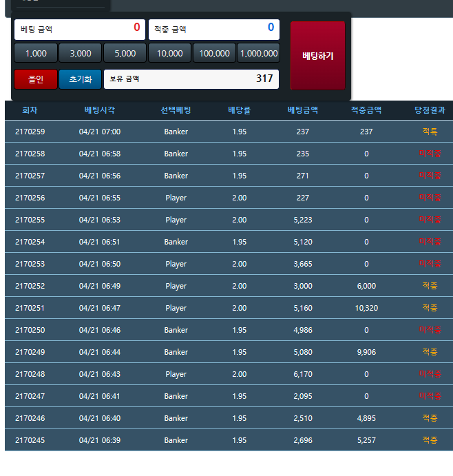453x476 pixels.
Task: Click the 베팅시각 column header
Action: tap(100, 110)
